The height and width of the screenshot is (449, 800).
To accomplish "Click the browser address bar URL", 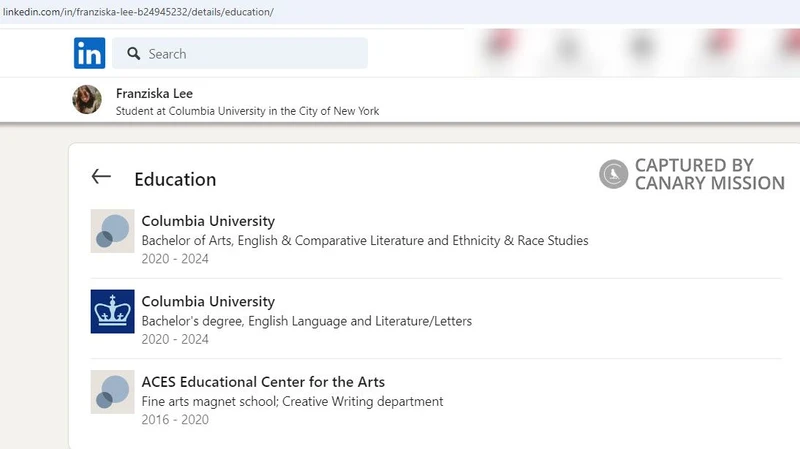I will point(138,12).
